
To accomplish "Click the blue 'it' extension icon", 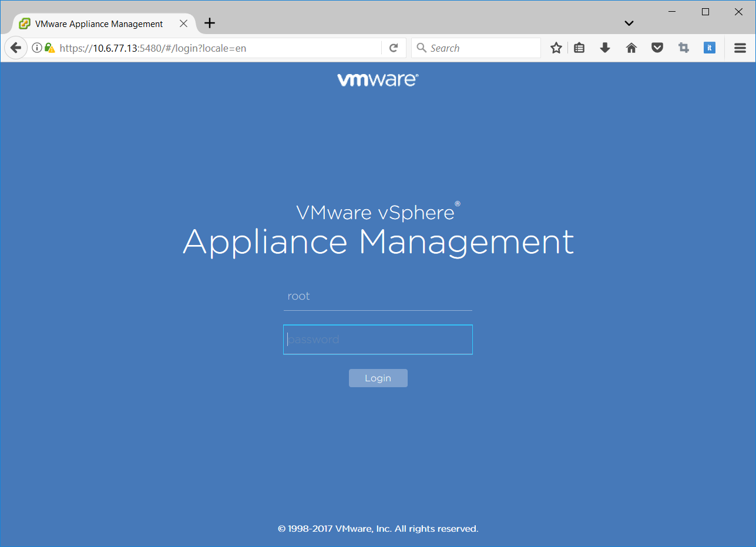I will pyautogui.click(x=710, y=48).
